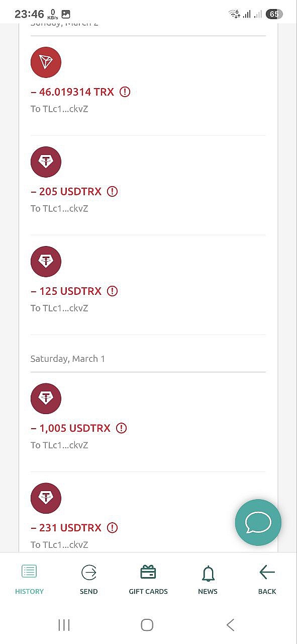Go back using the Back arrow
This screenshot has width=297, height=644.
pyautogui.click(x=267, y=580)
